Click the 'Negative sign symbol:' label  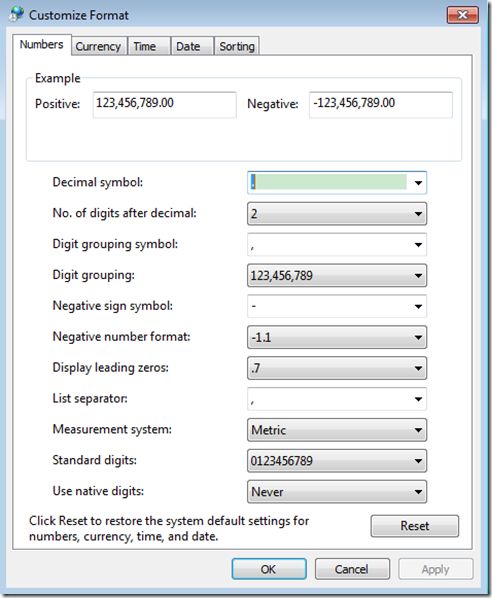[x=113, y=306]
